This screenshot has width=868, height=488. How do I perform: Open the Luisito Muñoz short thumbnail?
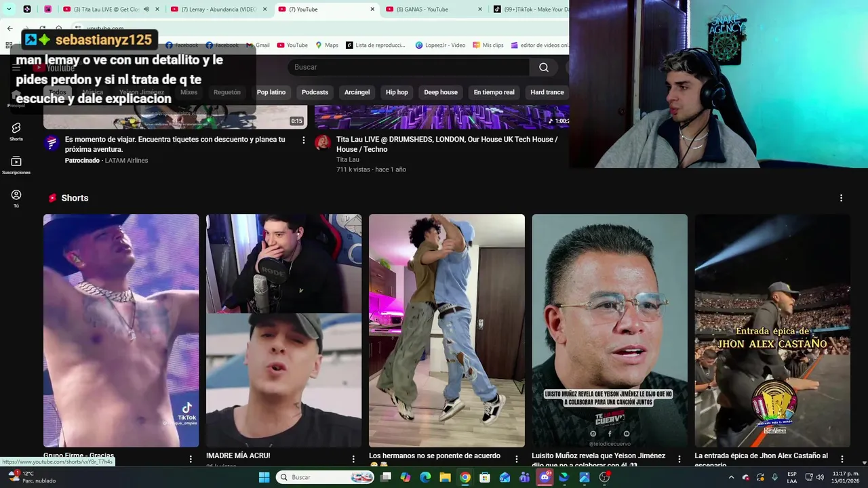609,331
